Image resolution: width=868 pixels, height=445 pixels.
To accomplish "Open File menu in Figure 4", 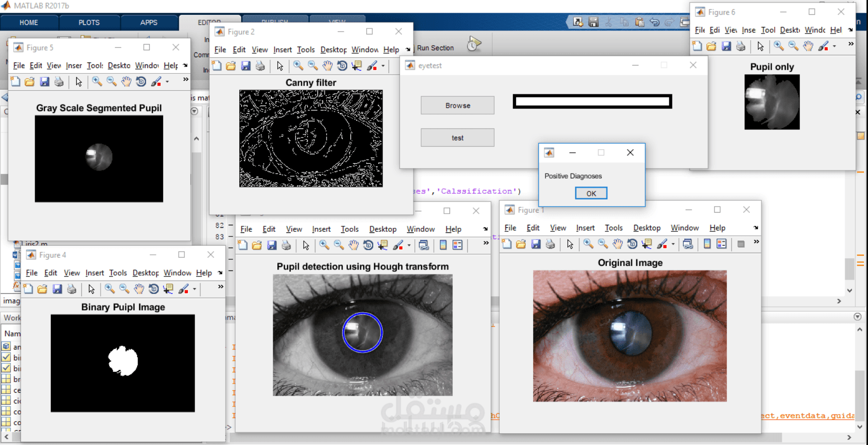I will click(x=31, y=273).
